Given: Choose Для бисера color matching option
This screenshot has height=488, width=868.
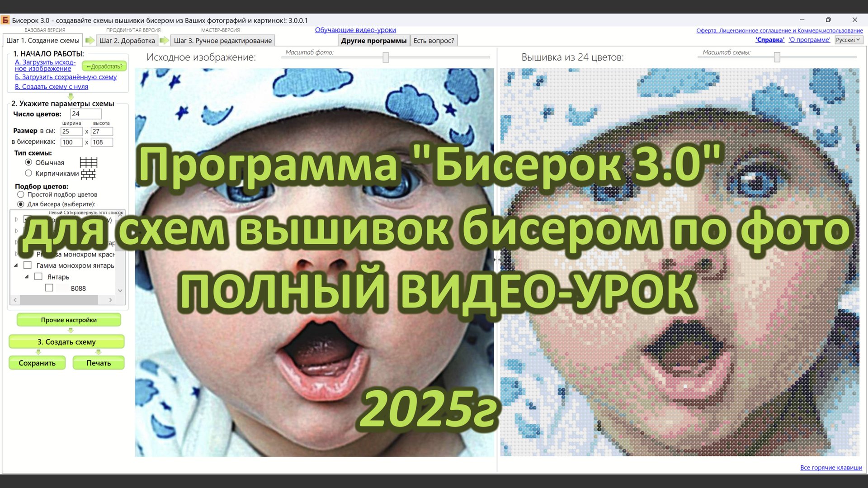Looking at the screenshot, I should (21, 204).
